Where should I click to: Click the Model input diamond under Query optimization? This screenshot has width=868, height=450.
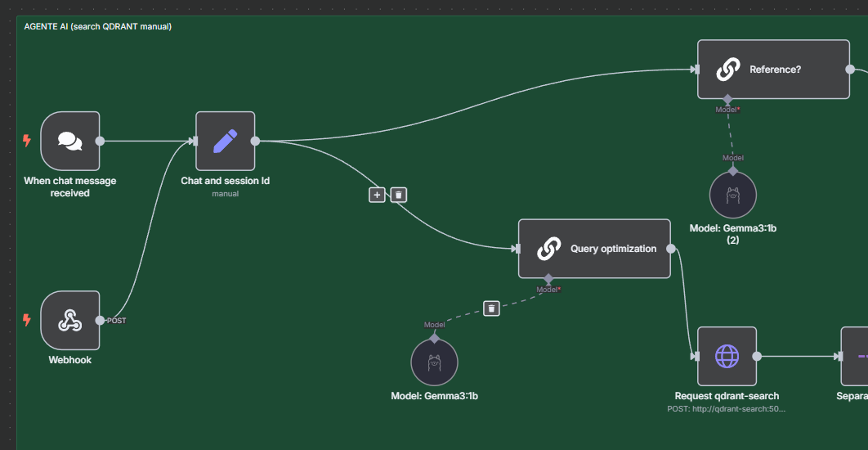[548, 278]
